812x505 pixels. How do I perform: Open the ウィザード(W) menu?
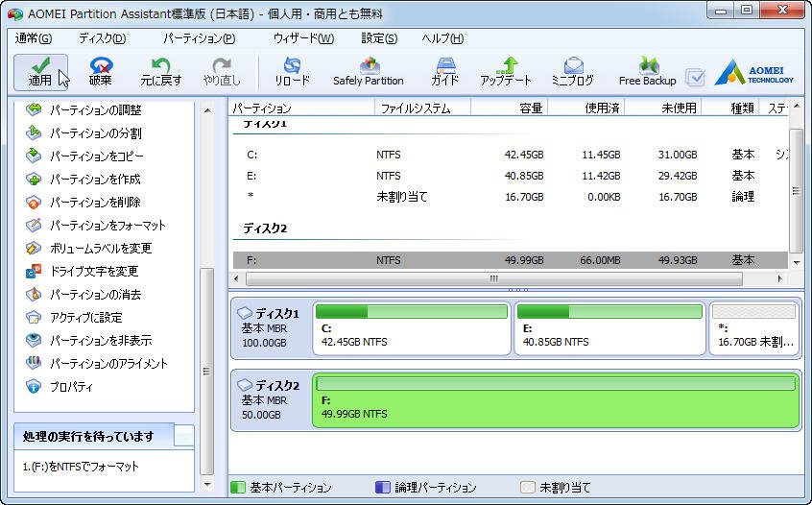[303, 38]
